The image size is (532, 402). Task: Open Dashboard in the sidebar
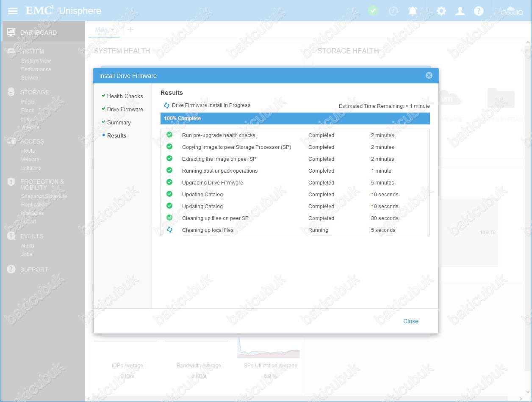38,33
